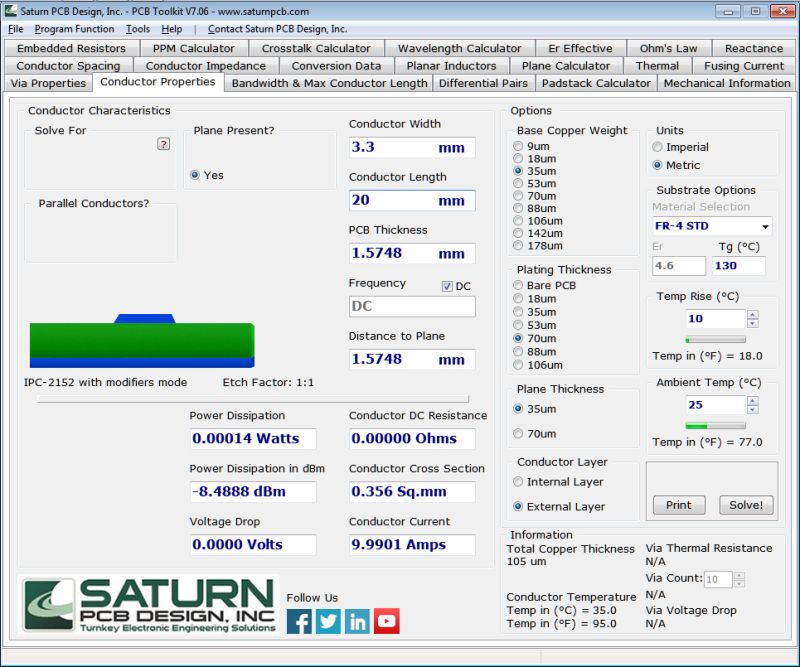Increase Temp Rise with up arrow
The width and height of the screenshot is (800, 667).
[753, 314]
